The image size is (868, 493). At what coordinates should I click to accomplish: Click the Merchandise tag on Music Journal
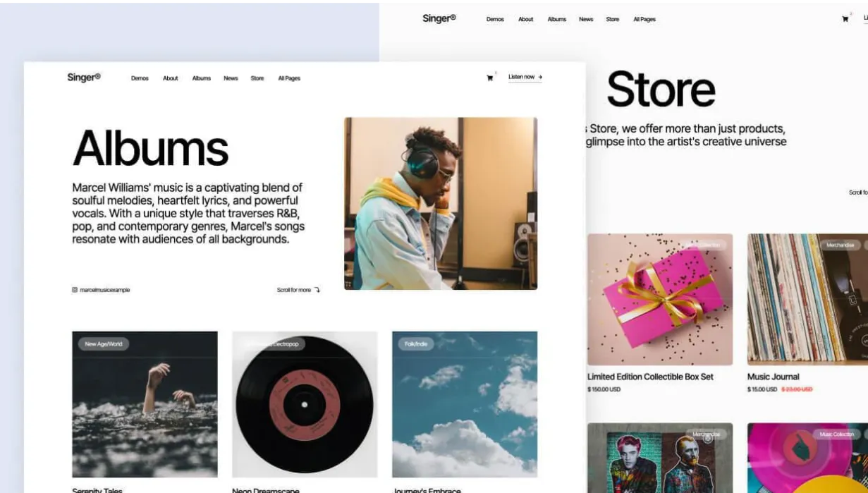click(841, 245)
